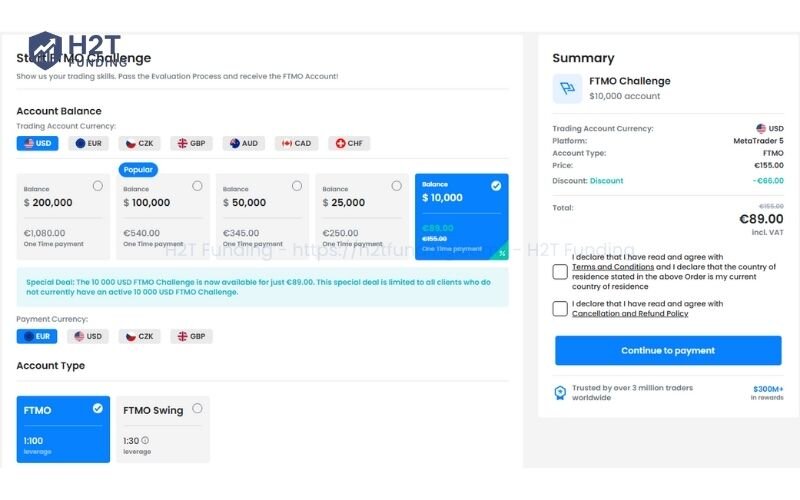Click Continue to payment button
The image size is (800, 500).
tap(668, 351)
